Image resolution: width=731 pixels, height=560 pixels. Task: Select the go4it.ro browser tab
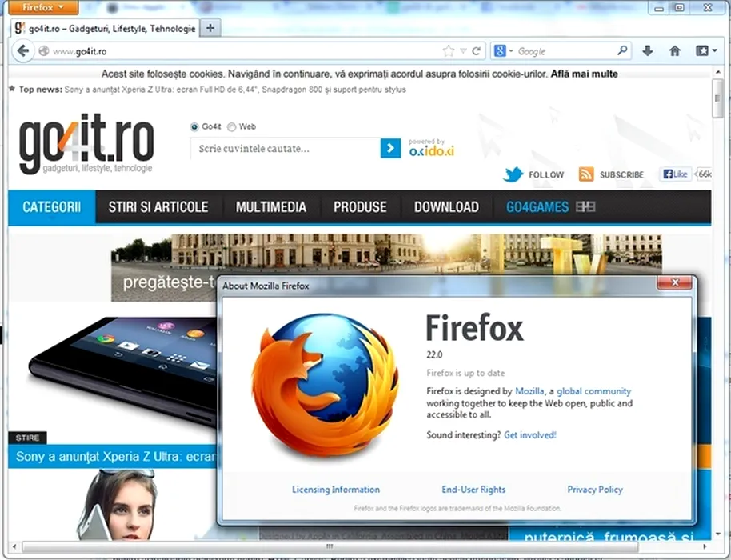pos(105,29)
